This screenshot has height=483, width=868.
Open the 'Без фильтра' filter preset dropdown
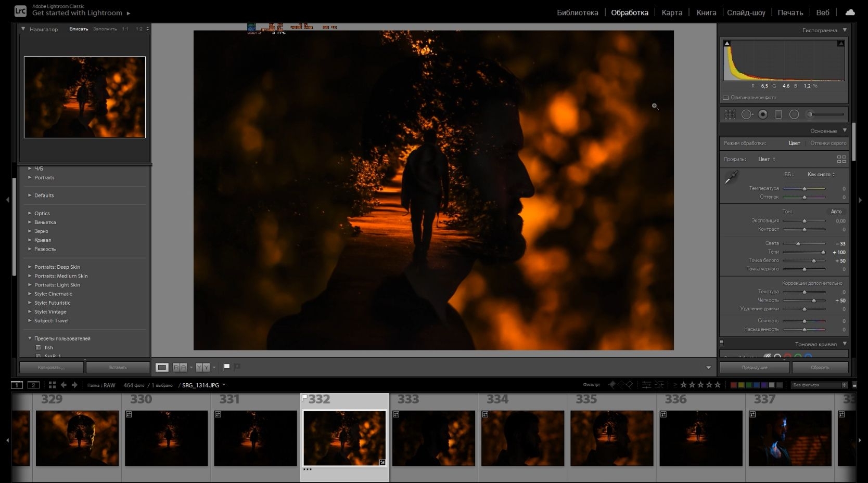pyautogui.click(x=819, y=385)
